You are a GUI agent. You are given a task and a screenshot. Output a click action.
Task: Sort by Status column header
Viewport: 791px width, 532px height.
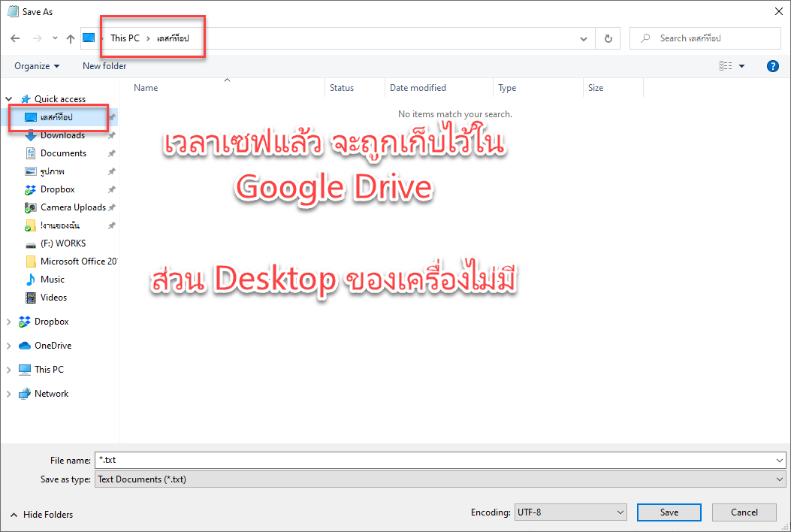pyautogui.click(x=342, y=88)
